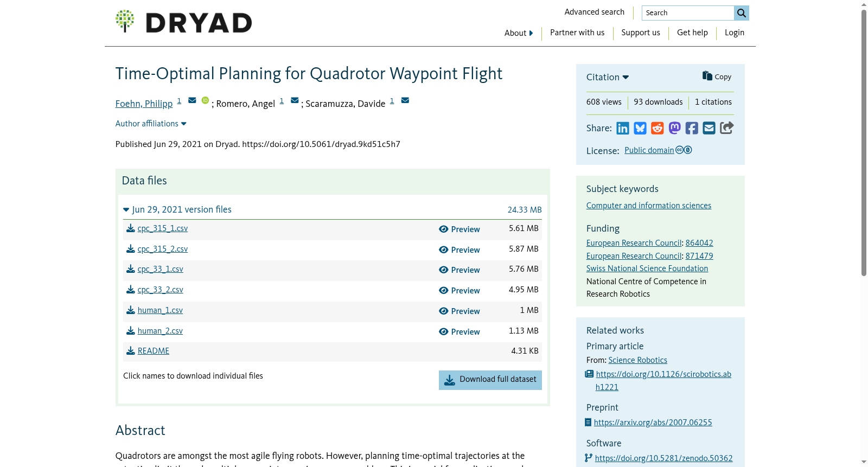Open the Get help menu item
The height and width of the screenshot is (467, 868).
(x=692, y=33)
